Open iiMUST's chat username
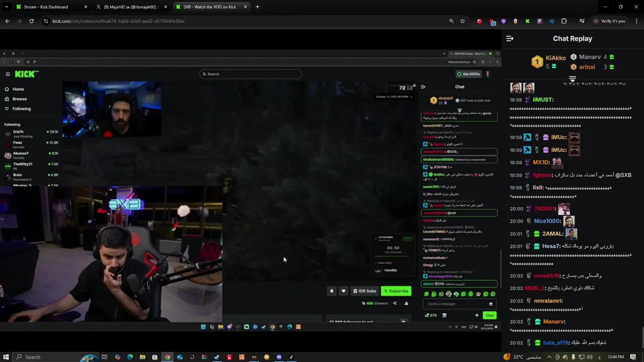644x362 pixels. (543, 100)
